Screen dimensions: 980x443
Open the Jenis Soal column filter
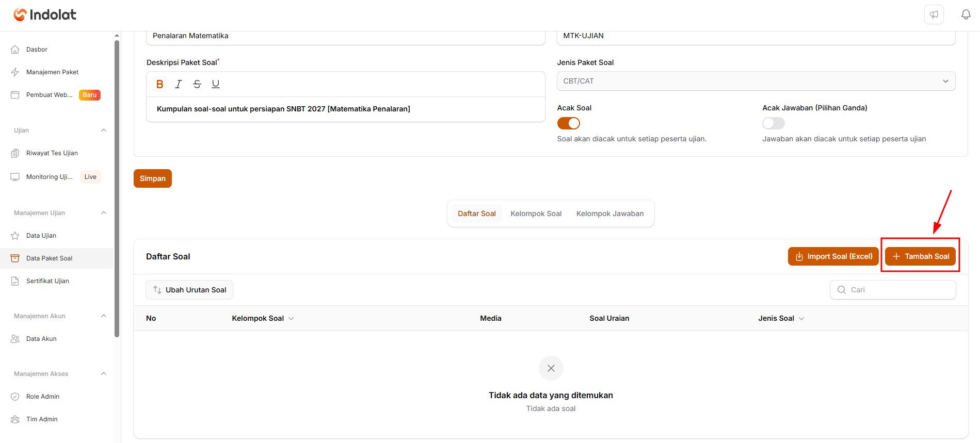(x=801, y=319)
